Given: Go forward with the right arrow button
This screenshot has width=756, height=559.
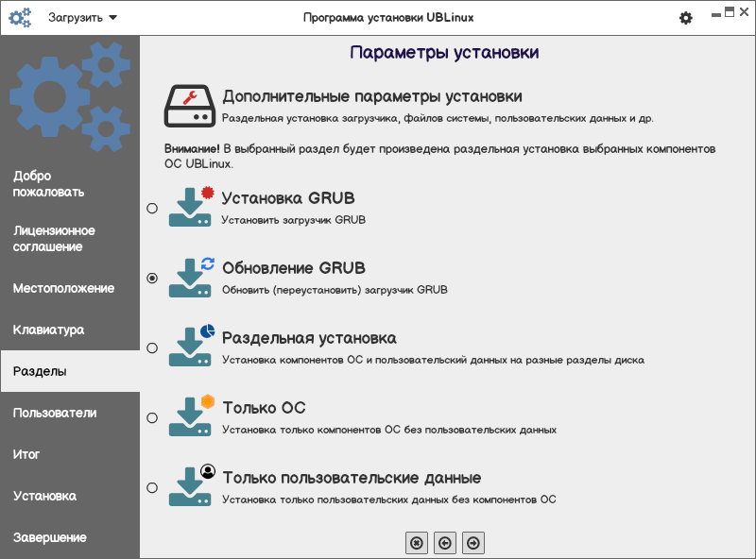Looking at the screenshot, I should tap(473, 543).
